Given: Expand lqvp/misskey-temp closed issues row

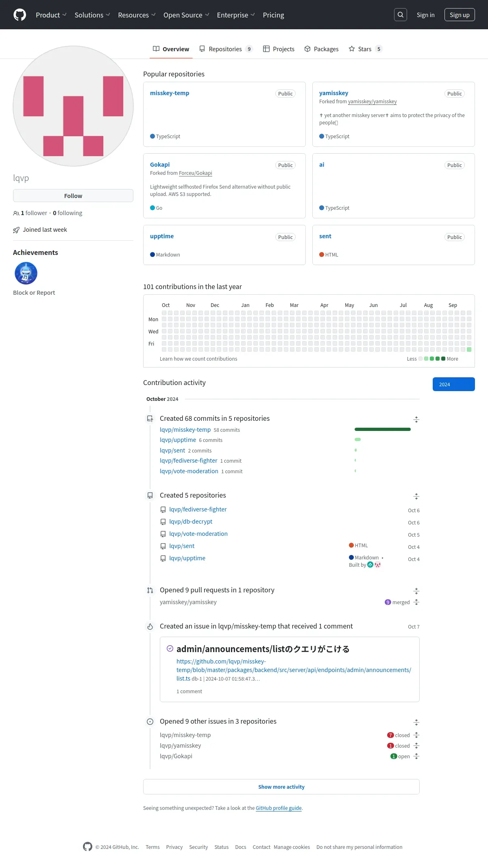Looking at the screenshot, I should 416,735.
